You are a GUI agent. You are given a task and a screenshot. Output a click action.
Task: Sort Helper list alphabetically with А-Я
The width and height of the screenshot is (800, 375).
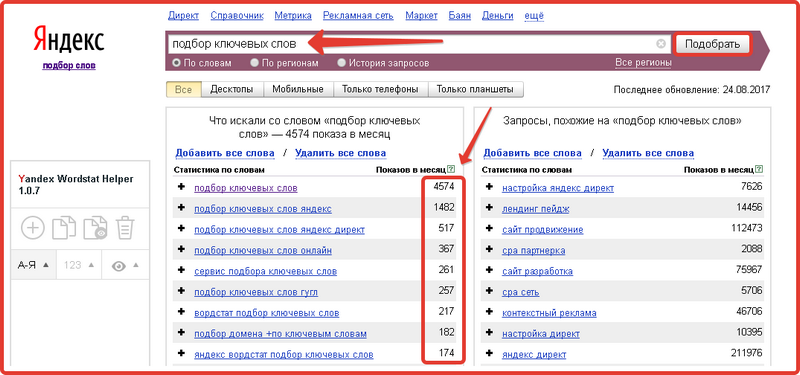[x=34, y=265]
